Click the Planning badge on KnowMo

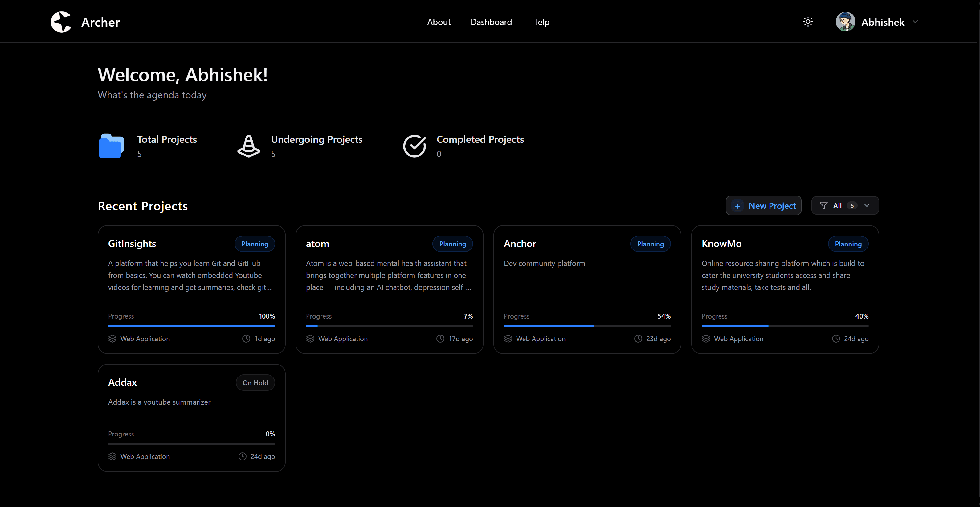[848, 244]
